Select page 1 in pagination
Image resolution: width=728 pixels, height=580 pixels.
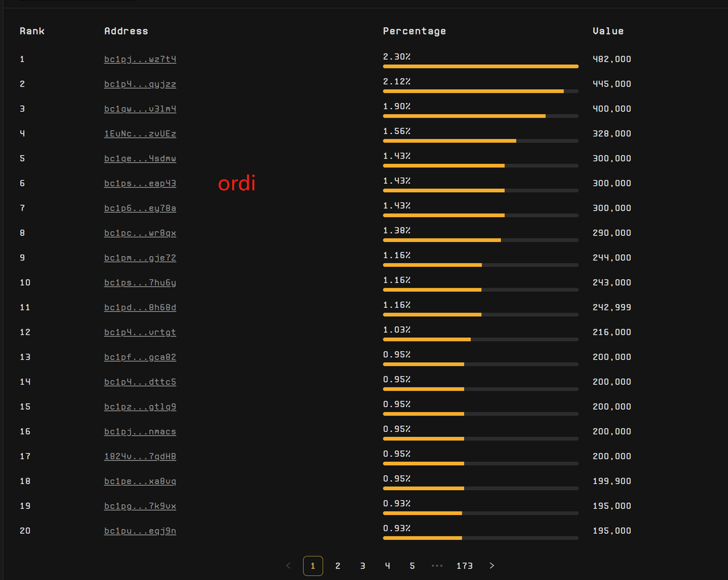click(x=313, y=566)
